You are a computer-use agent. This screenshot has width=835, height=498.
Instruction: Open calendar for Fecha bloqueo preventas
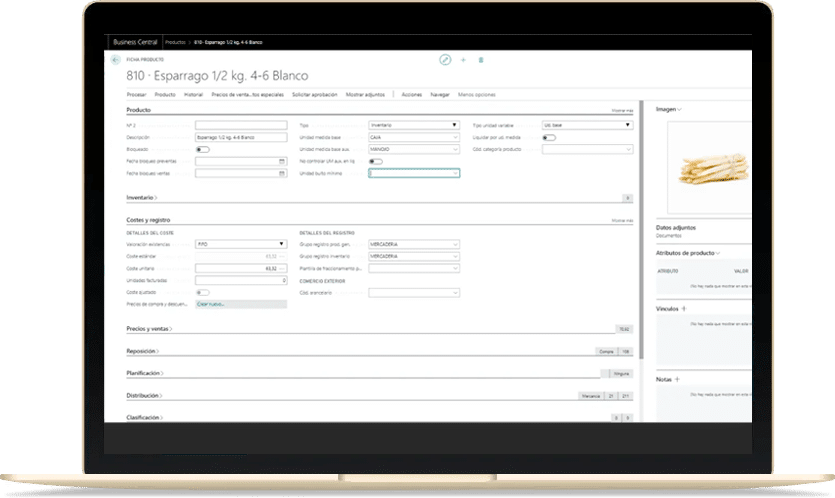click(x=283, y=160)
